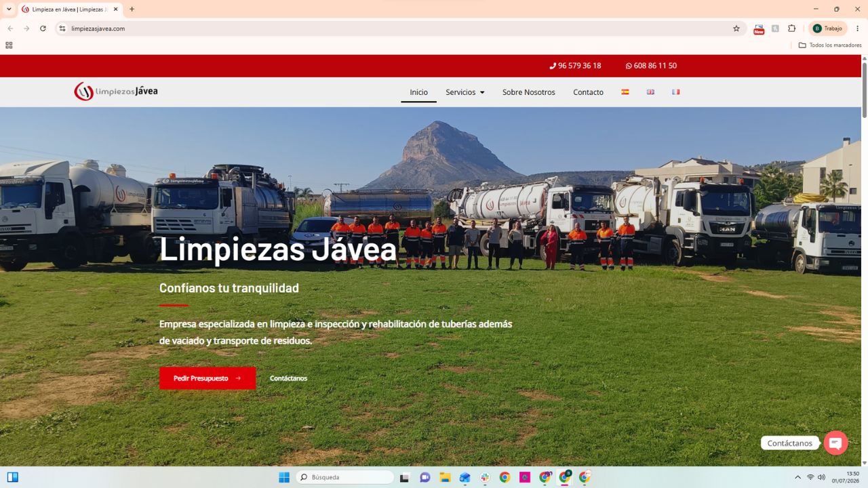Click the Contáctanos chat label
The height and width of the screenshot is (488, 868).
click(x=790, y=443)
